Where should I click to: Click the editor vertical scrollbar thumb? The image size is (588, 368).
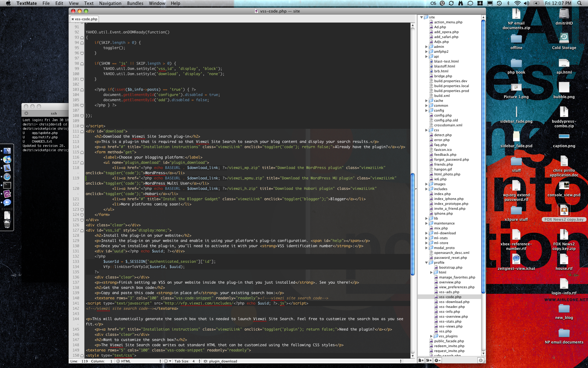point(413,224)
